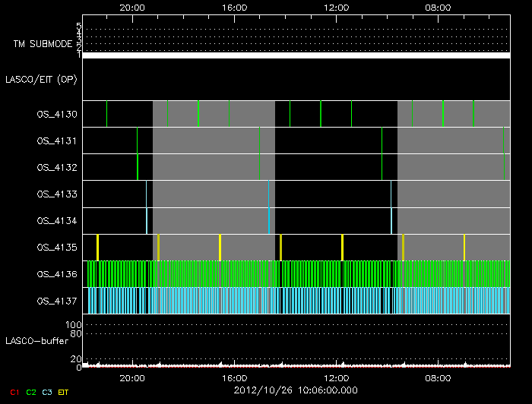The image size is (532, 404).
Task: Click the 2012/10/26 timestamp at bottom
Action: (295, 391)
